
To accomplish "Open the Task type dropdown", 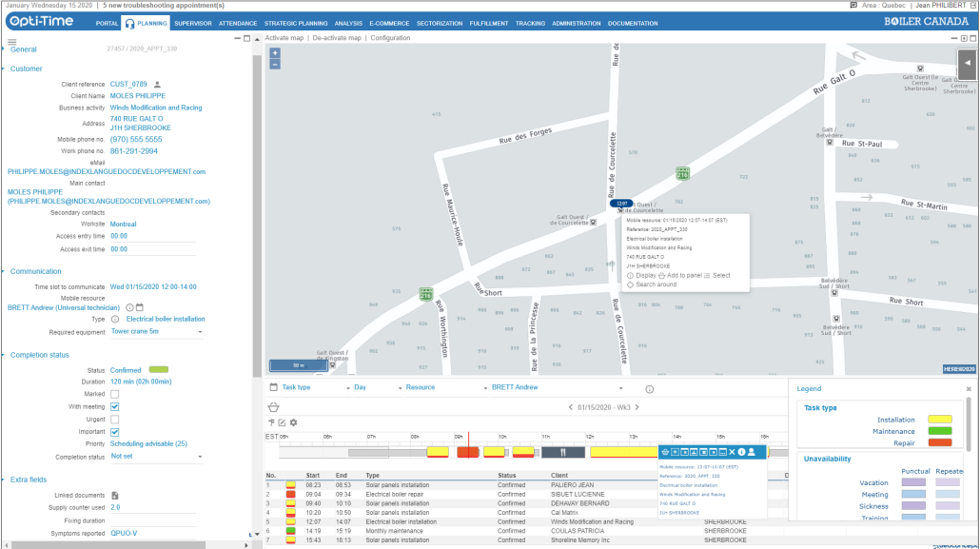I will point(316,387).
